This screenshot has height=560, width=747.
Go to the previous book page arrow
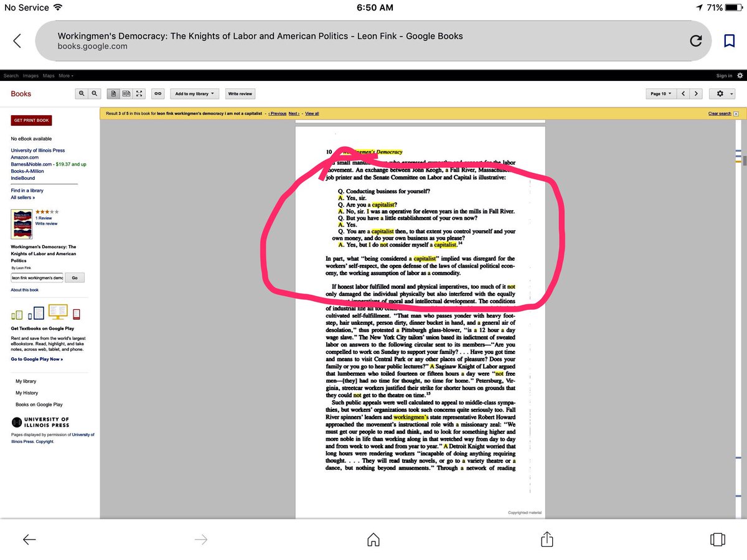684,94
